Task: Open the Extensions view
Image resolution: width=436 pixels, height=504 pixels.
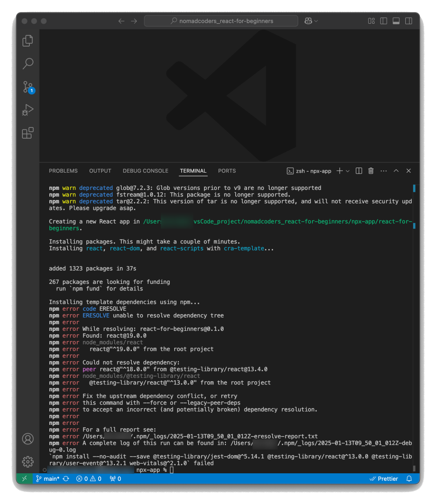Action: (x=27, y=133)
